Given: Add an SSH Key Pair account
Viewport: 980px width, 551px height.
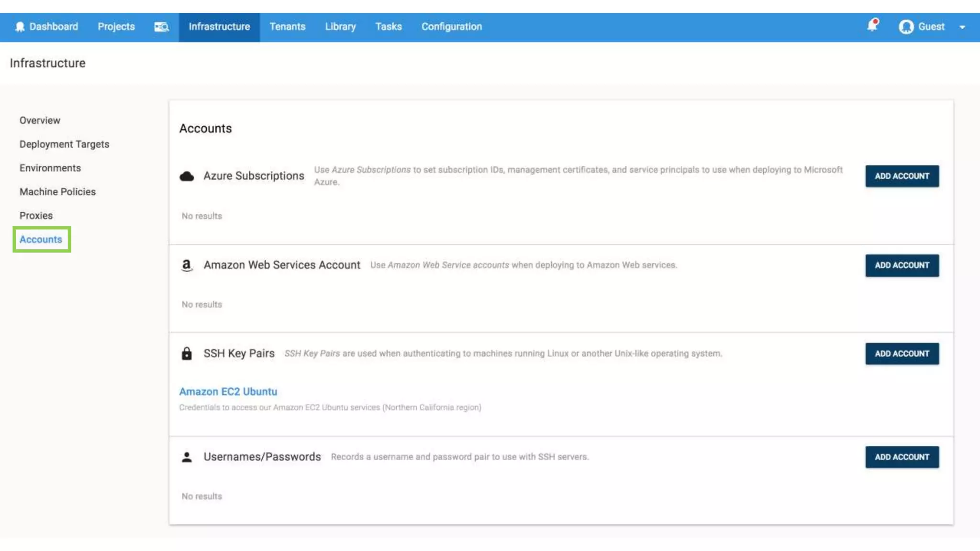Looking at the screenshot, I should pyautogui.click(x=902, y=353).
